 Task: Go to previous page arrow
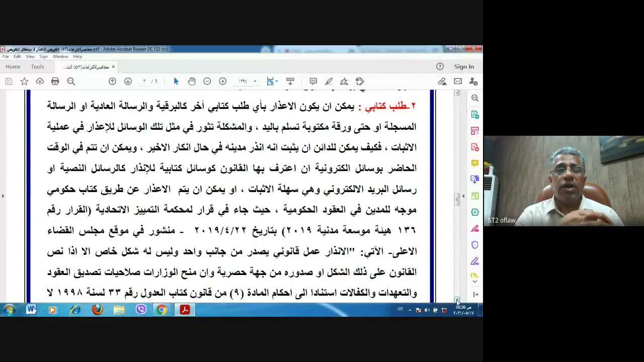112,81
